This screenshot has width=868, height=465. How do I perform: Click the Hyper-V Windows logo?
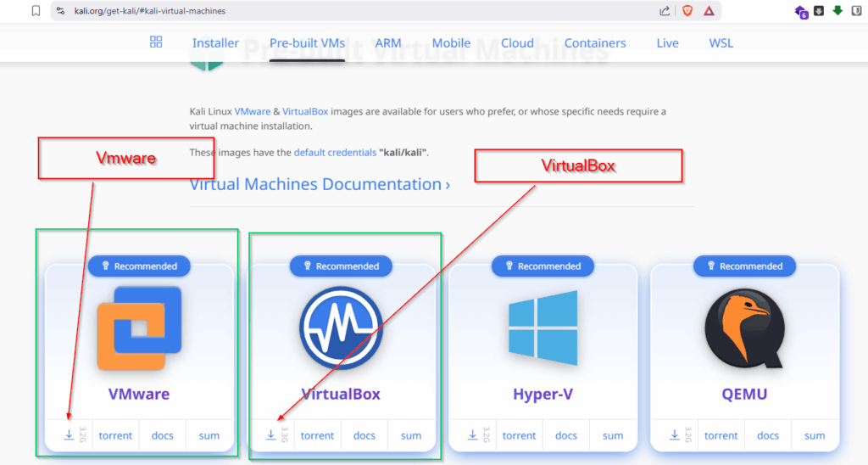click(x=543, y=328)
